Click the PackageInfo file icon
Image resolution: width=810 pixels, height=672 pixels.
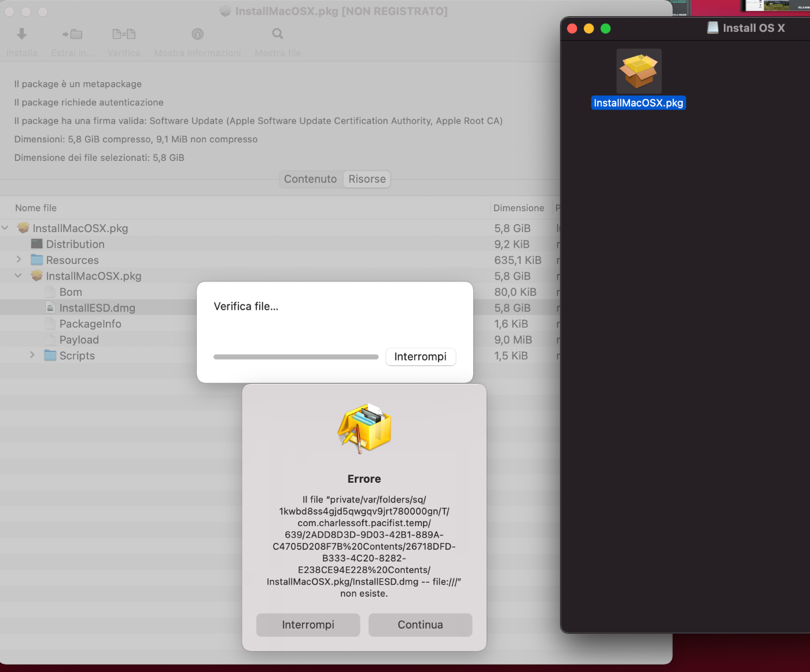click(50, 324)
